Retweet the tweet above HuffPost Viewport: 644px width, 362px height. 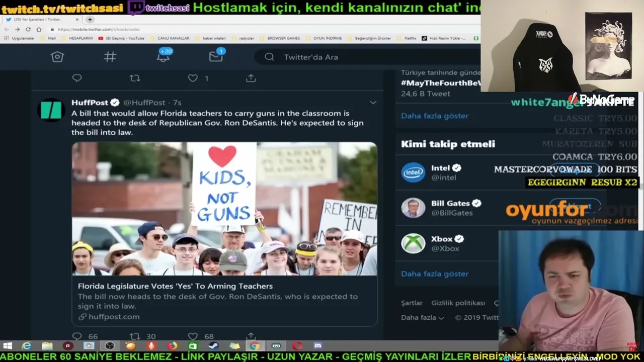click(x=135, y=78)
